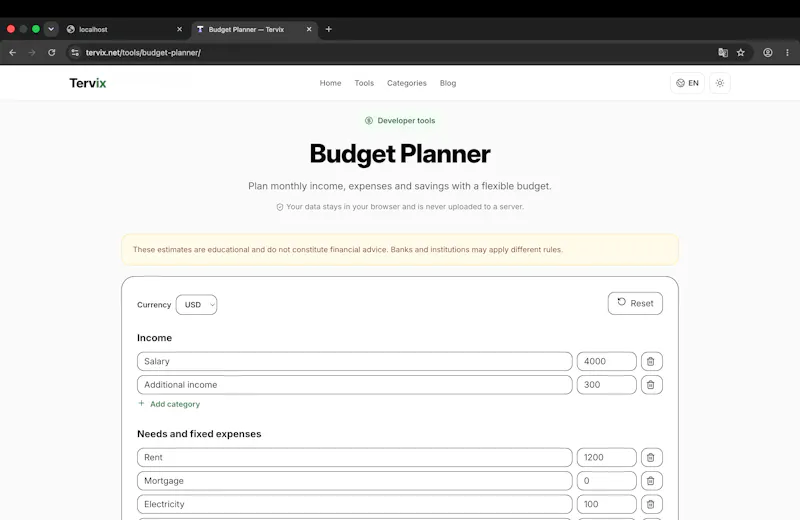The height and width of the screenshot is (520, 800).
Task: Click the Income section heading
Action: (x=155, y=338)
